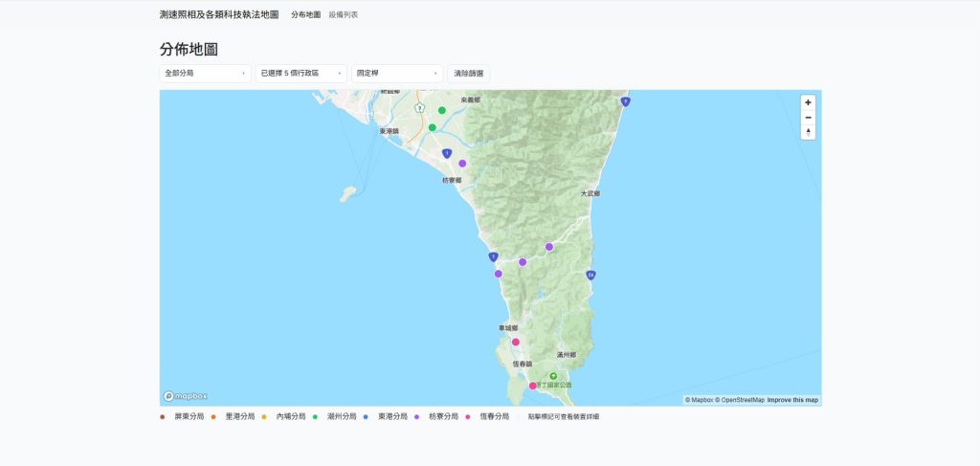980x466 pixels.
Task: Click the purple marker above 枋寮鄉
Action: (x=462, y=164)
